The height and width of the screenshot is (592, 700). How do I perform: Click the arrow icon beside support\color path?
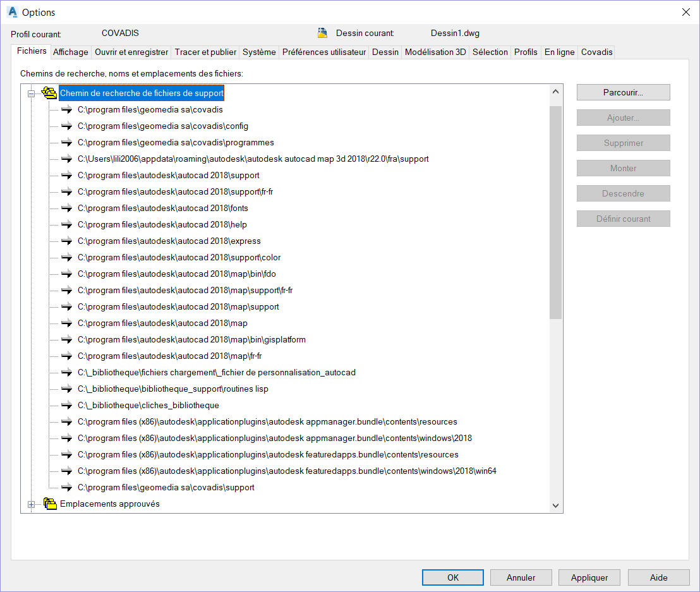67,258
